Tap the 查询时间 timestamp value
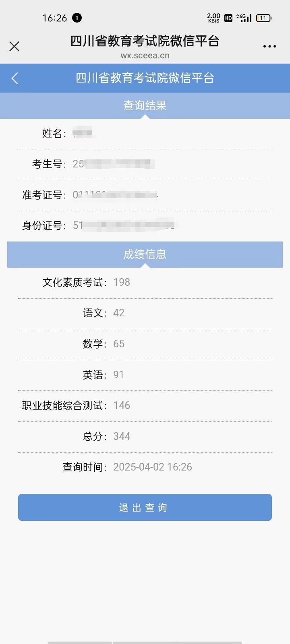 pos(153,467)
